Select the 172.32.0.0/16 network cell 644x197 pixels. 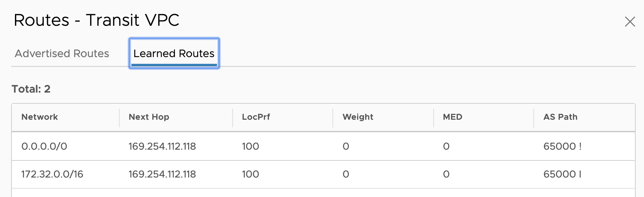[52, 174]
